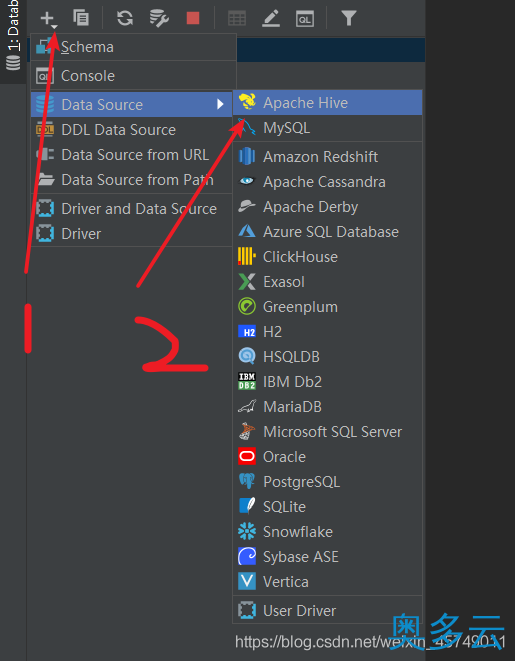Screen dimensions: 515x661
Task: Select DDL Data Source menu item
Action: pos(131,130)
